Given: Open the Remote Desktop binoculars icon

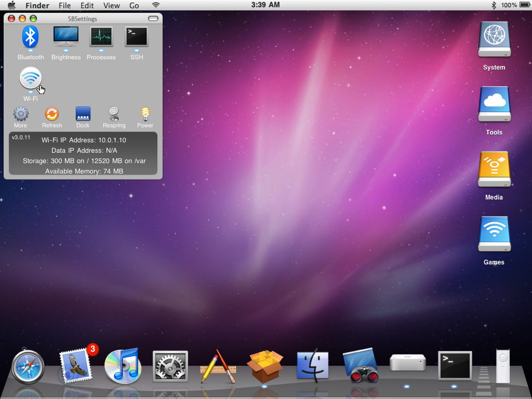Looking at the screenshot, I should [x=361, y=365].
